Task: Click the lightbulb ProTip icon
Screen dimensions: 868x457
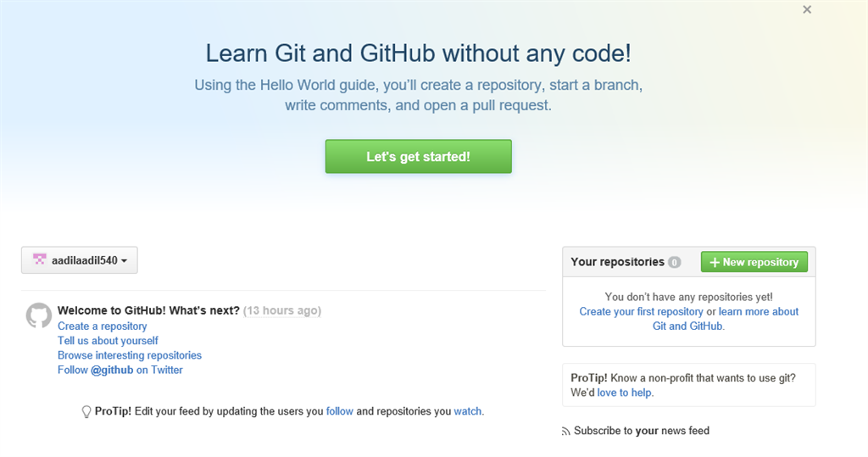Action: point(86,412)
